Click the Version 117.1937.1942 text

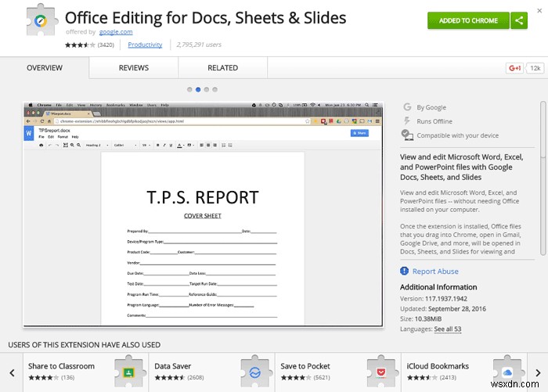[434, 299]
